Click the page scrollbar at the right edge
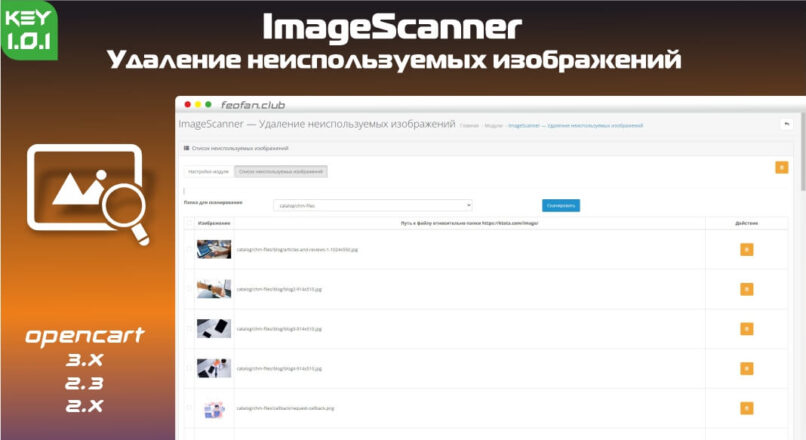806x440 pixels. (x=803, y=152)
